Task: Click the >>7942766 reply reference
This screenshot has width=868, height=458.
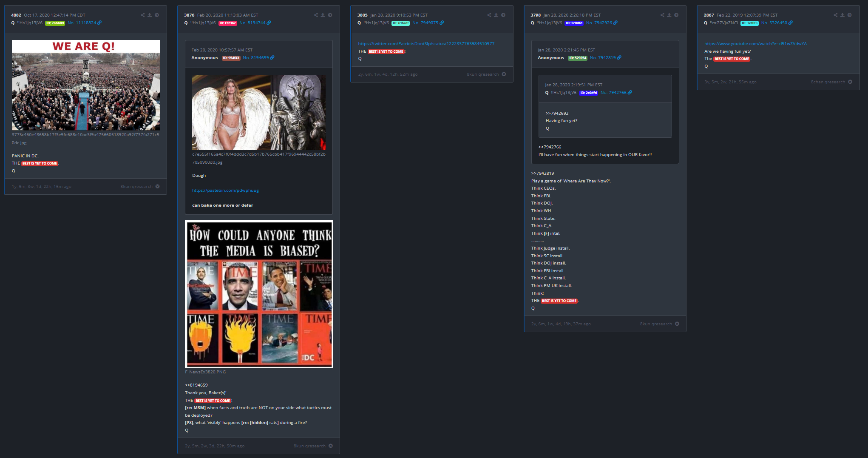Action: [550, 147]
